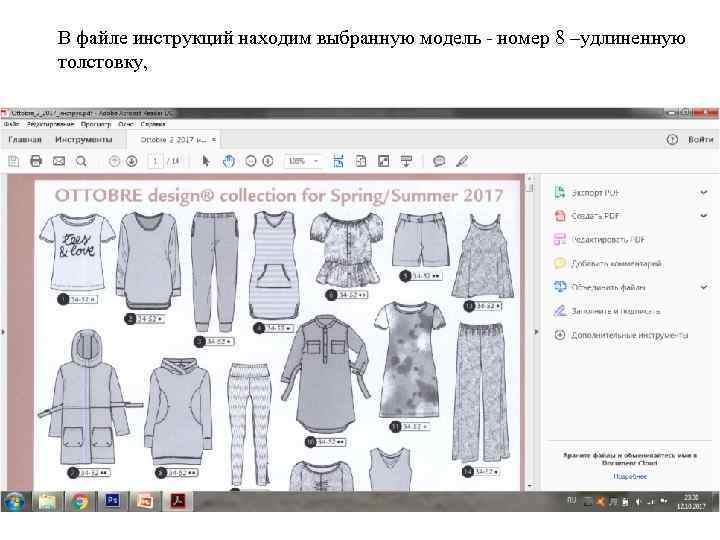The height and width of the screenshot is (540, 720).
Task: Open Google Chrome from the taskbar
Action: coord(80,500)
